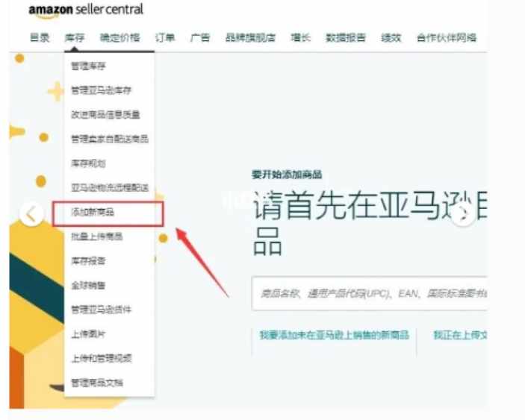Open the 增长 menu
The width and height of the screenshot is (525, 420).
click(301, 37)
